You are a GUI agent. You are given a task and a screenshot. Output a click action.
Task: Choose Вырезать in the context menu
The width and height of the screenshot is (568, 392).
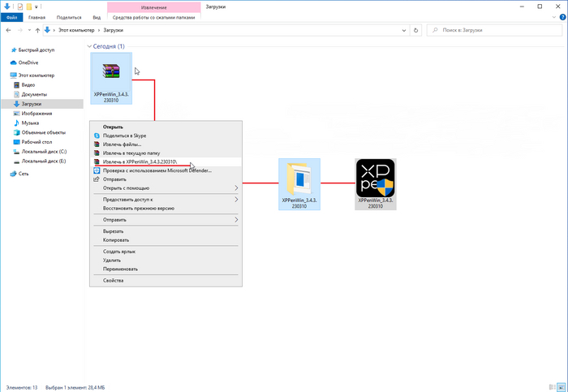point(166,231)
